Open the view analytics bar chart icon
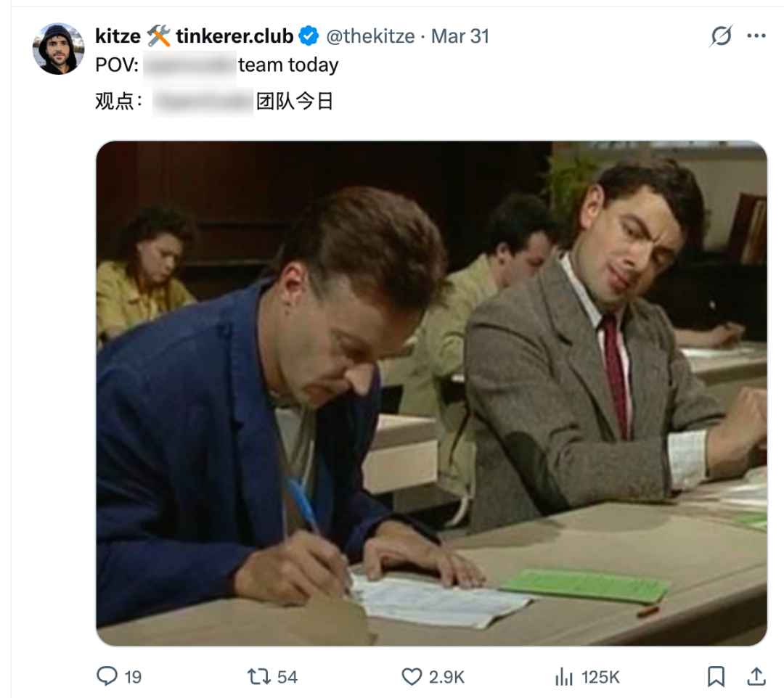This screenshot has width=784, height=698. tap(564, 677)
